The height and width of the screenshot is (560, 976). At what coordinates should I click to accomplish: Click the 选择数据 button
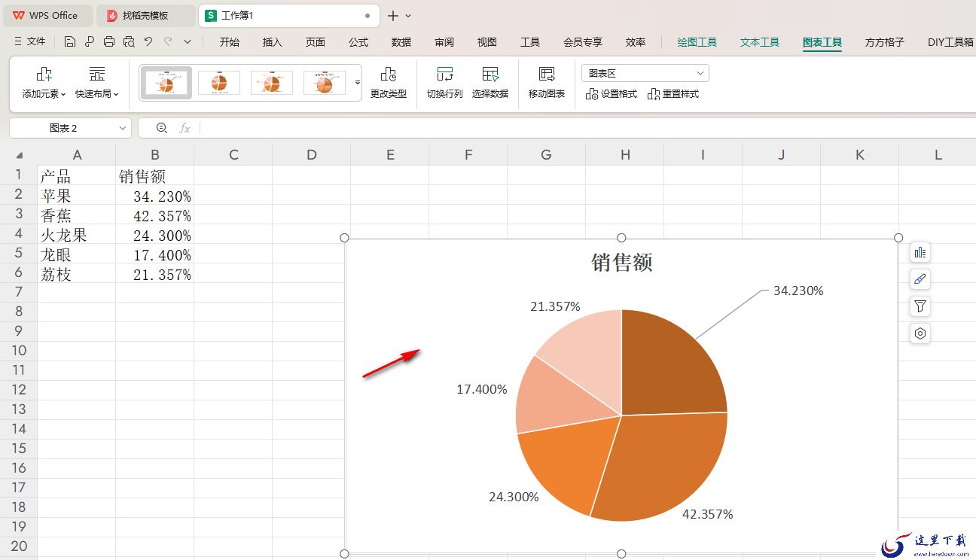point(490,83)
